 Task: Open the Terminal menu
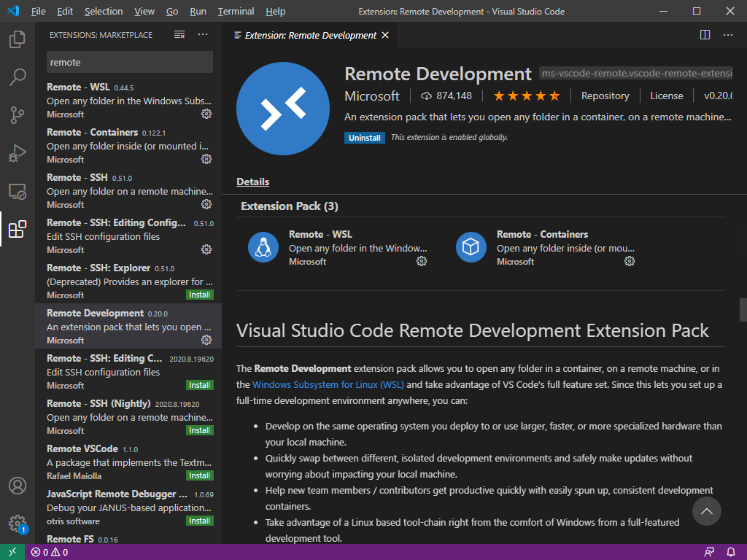[x=236, y=11]
